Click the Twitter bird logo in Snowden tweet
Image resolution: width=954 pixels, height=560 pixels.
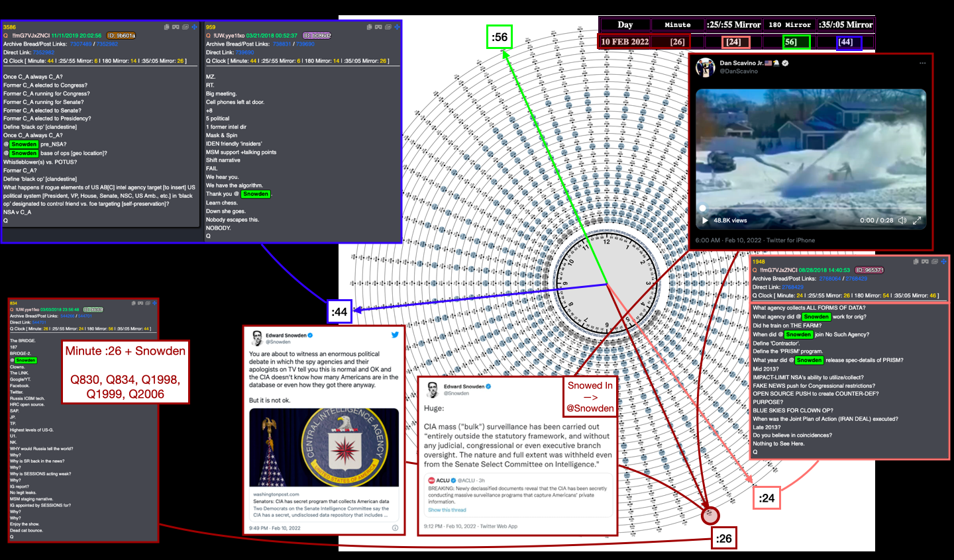click(x=395, y=335)
